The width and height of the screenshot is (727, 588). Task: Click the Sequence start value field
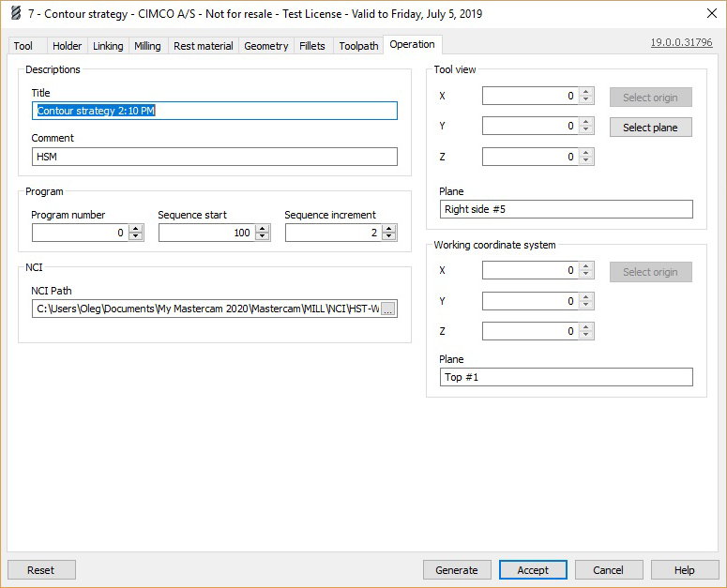(x=206, y=233)
